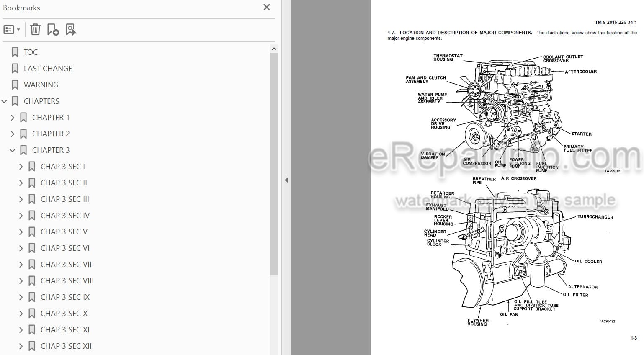This screenshot has width=644, height=355.
Task: Click bookmark icon beside CHAP 3 SEC XII
Action: coord(32,346)
